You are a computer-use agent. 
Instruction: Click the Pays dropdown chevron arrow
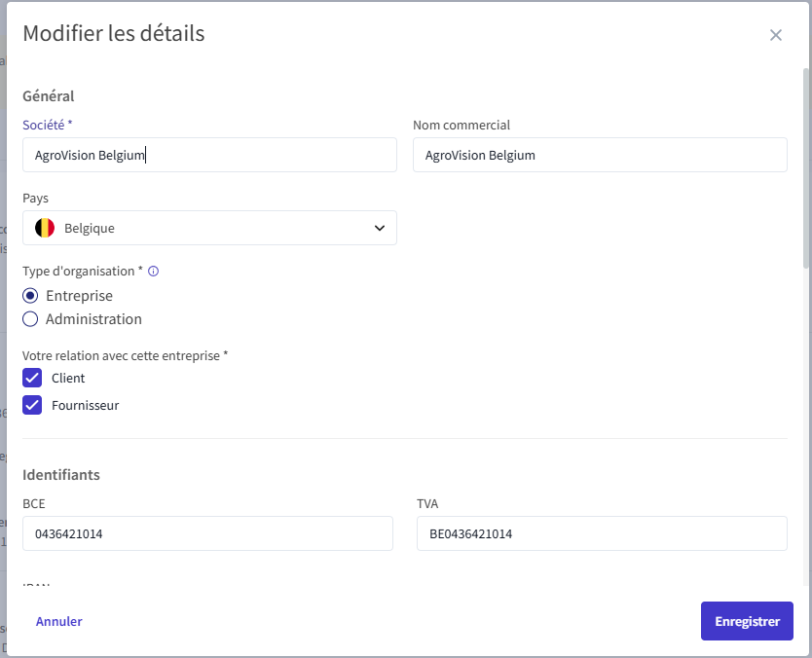(380, 228)
